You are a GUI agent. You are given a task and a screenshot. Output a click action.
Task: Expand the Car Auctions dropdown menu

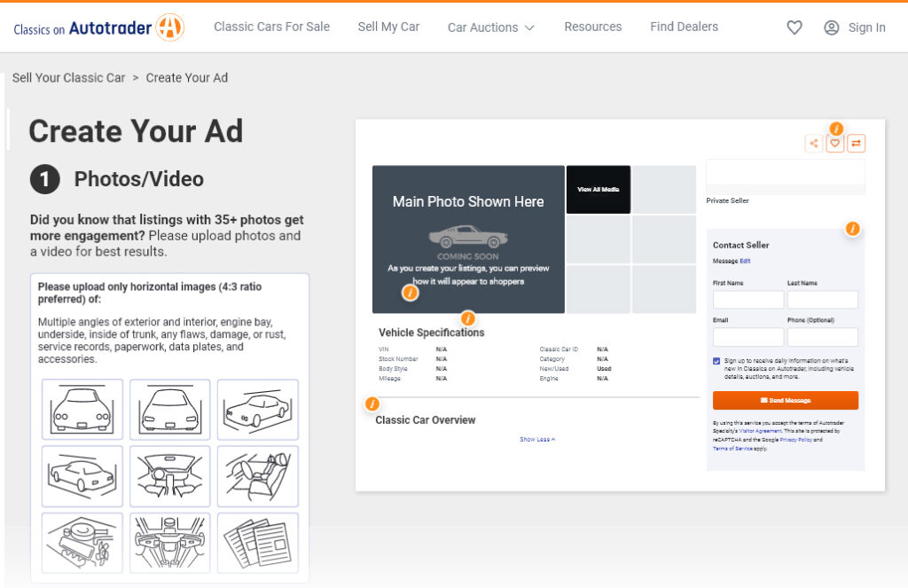tap(490, 27)
